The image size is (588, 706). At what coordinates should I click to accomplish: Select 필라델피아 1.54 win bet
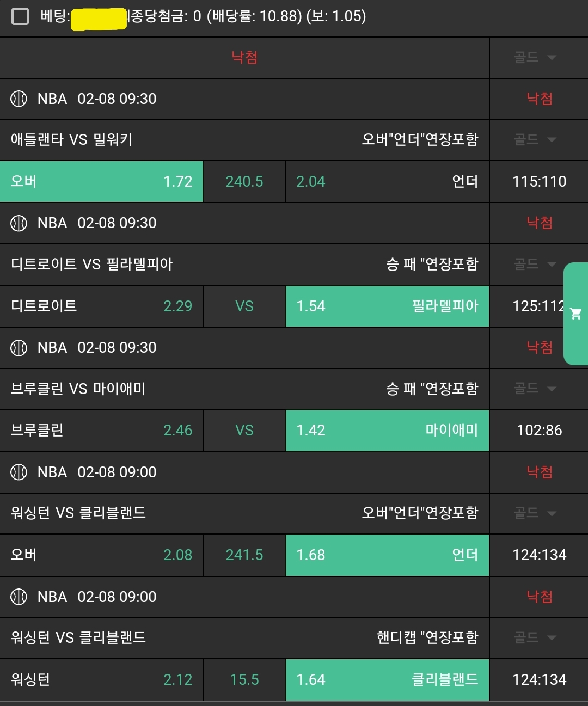387,306
